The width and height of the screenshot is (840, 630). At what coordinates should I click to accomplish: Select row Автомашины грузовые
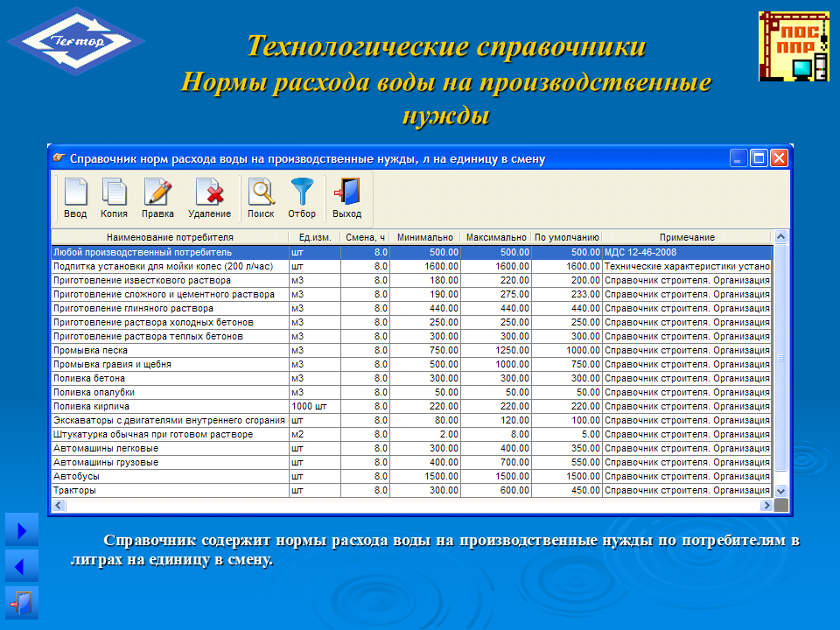click(411, 462)
